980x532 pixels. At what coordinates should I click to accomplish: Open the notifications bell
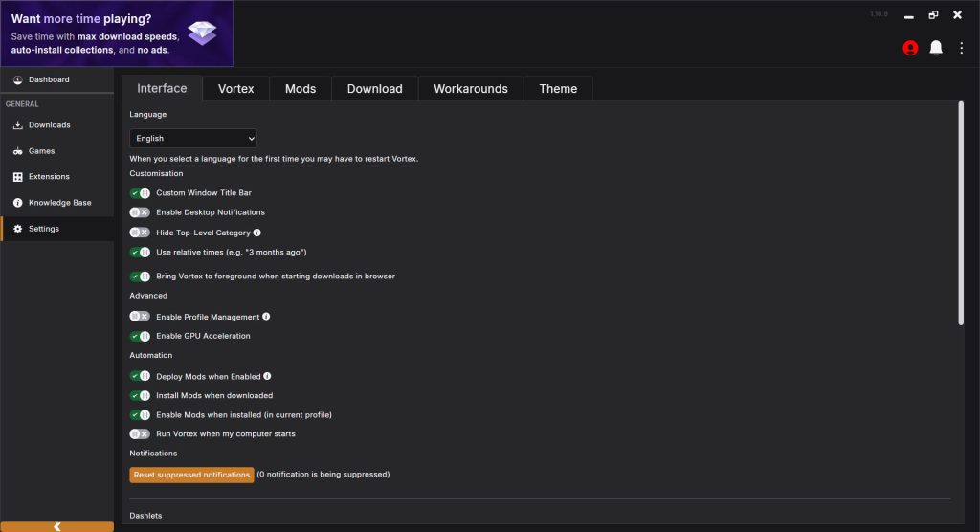[936, 48]
